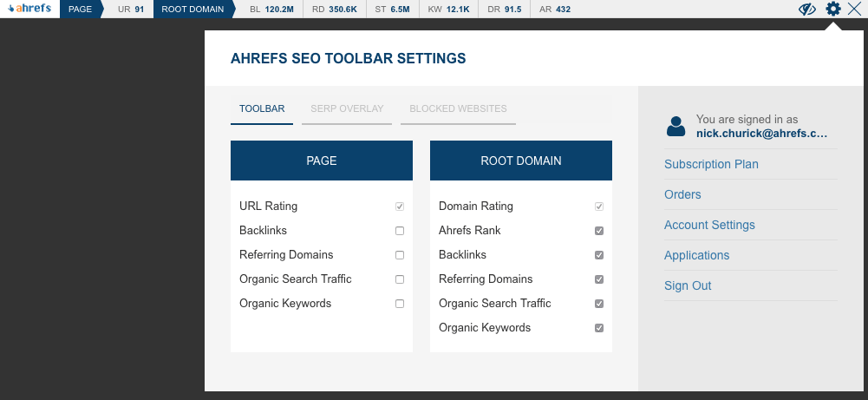Viewport: 868px width, 400px height.
Task: Open the BLOCKED WEBSITES tab
Action: coord(459,109)
